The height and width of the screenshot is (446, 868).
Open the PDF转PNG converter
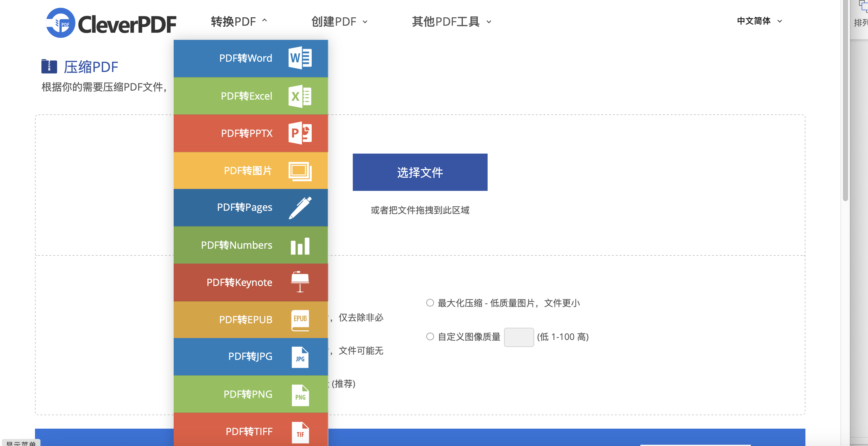(251, 394)
